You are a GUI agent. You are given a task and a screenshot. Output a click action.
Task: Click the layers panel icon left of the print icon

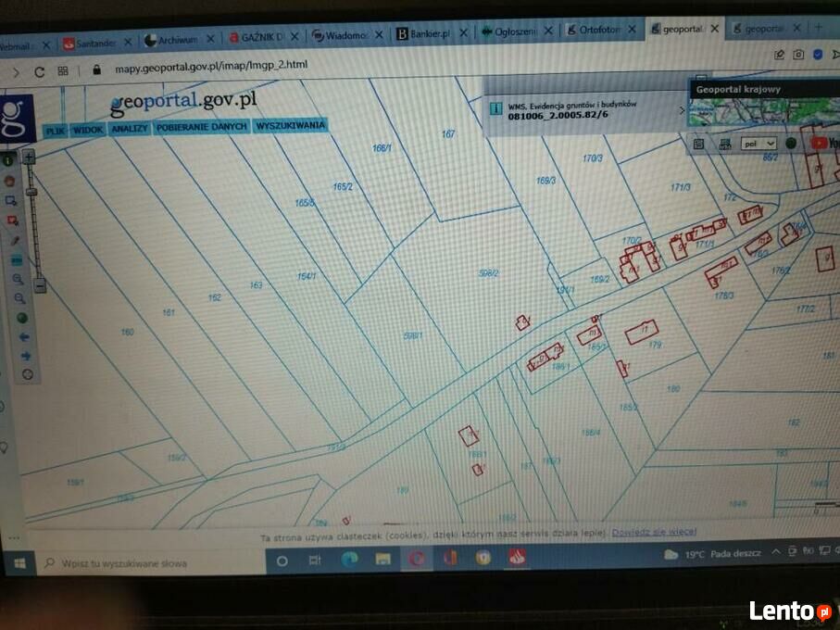click(698, 145)
